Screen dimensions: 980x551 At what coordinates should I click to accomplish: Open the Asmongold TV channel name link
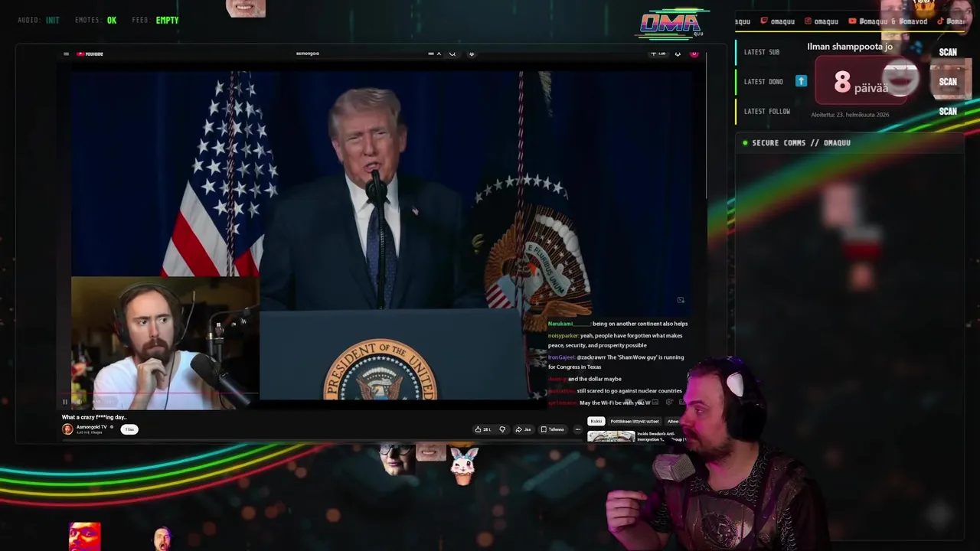[92, 426]
